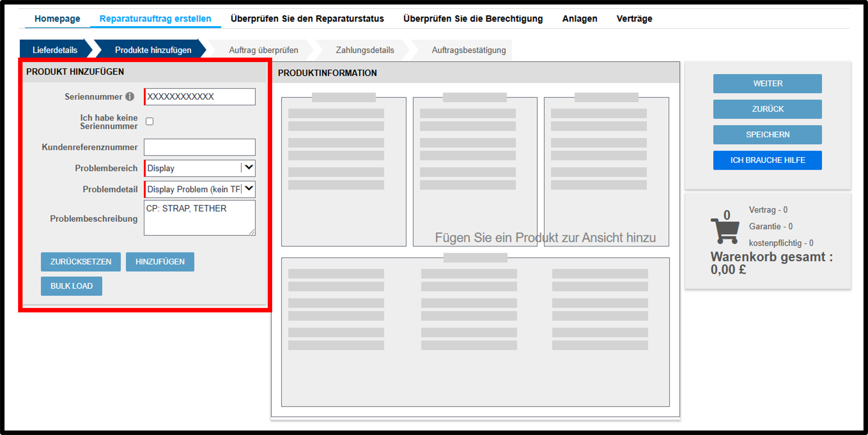The image size is (868, 435).
Task: Click the HINZUFÜGEN button
Action: click(x=160, y=262)
